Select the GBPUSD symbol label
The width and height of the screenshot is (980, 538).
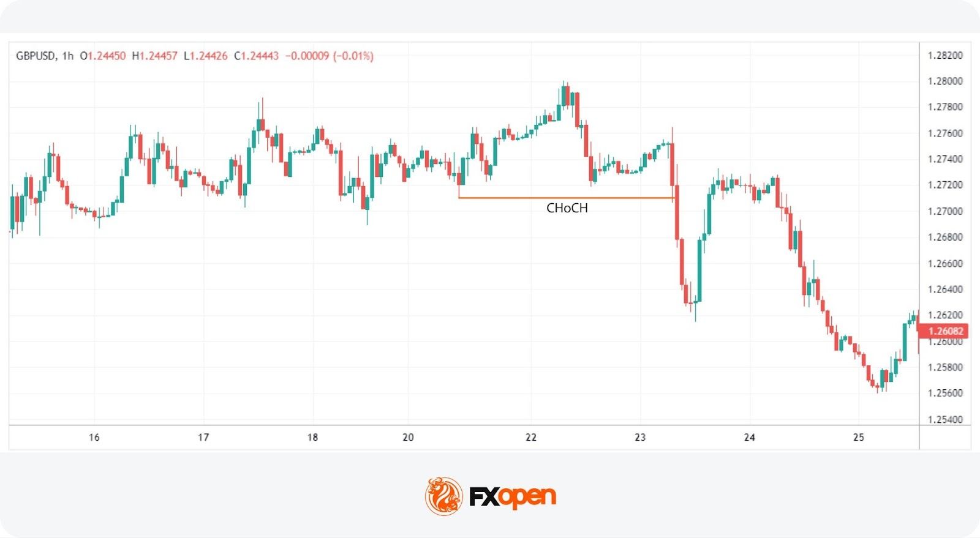(36, 56)
